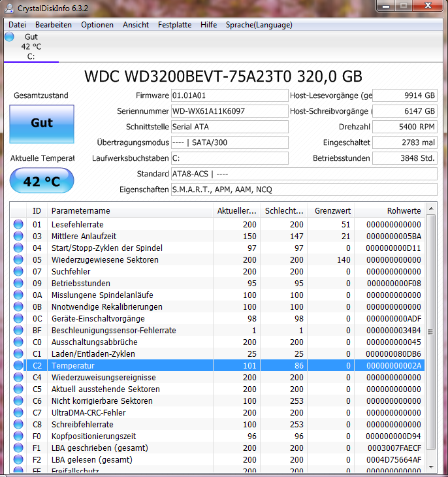Click the Parametername column header

click(x=130, y=210)
